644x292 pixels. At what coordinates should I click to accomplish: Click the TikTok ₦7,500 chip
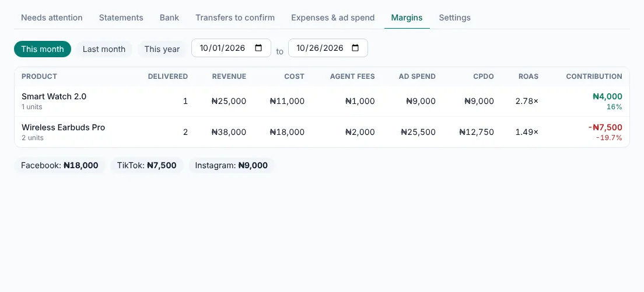click(146, 165)
